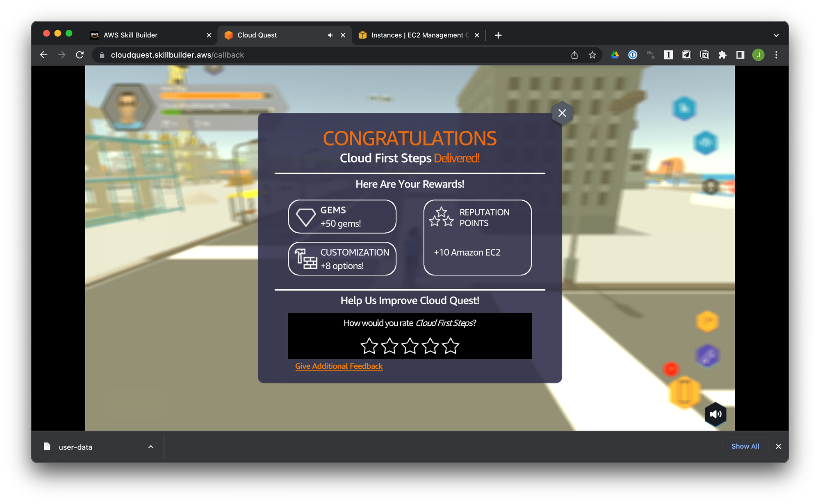Image resolution: width=820 pixels, height=504 pixels.
Task: Click the REPUTATION POINTS reward card
Action: point(477,238)
